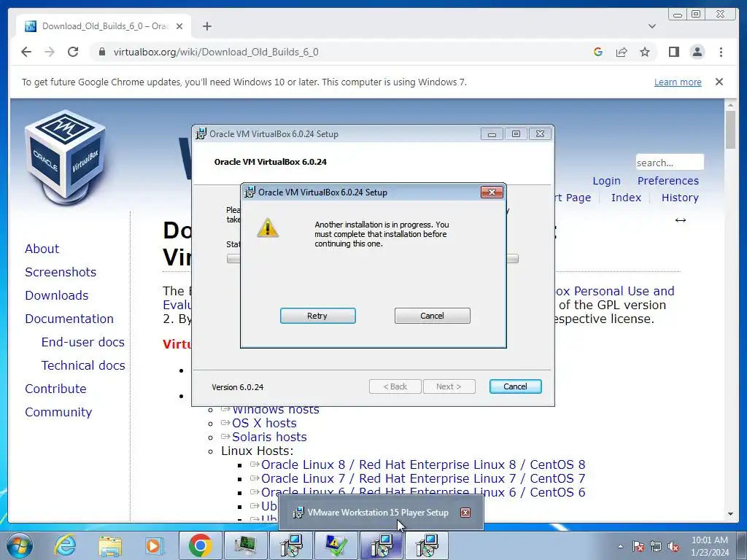
Task: Minimize the VirtualBox 6.0.24 Setup wizard
Action: click(x=492, y=134)
